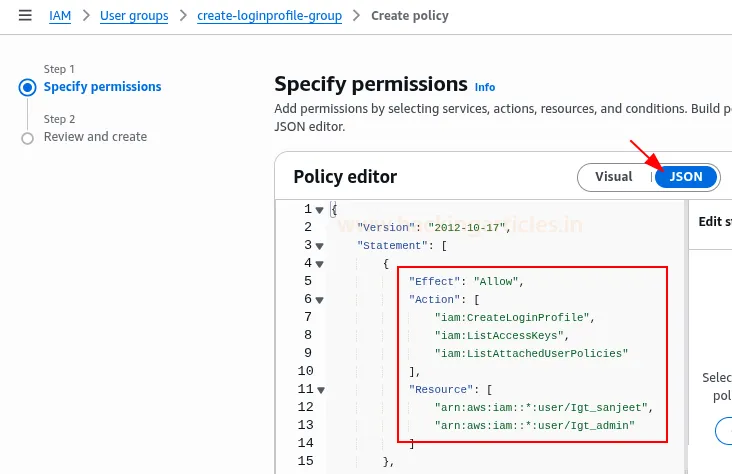Navigate to create-loginprofile-group breadcrumb
Screen dimensions: 732x474
269,16
